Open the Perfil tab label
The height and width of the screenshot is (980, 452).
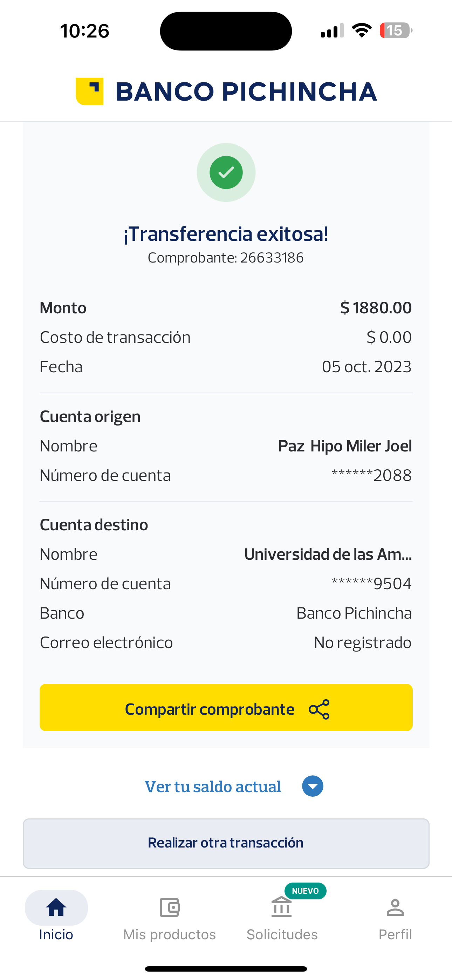tap(395, 934)
